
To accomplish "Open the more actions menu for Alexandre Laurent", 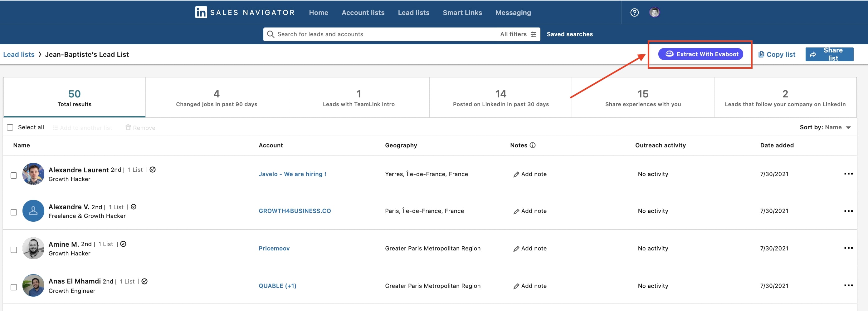I will tap(848, 173).
